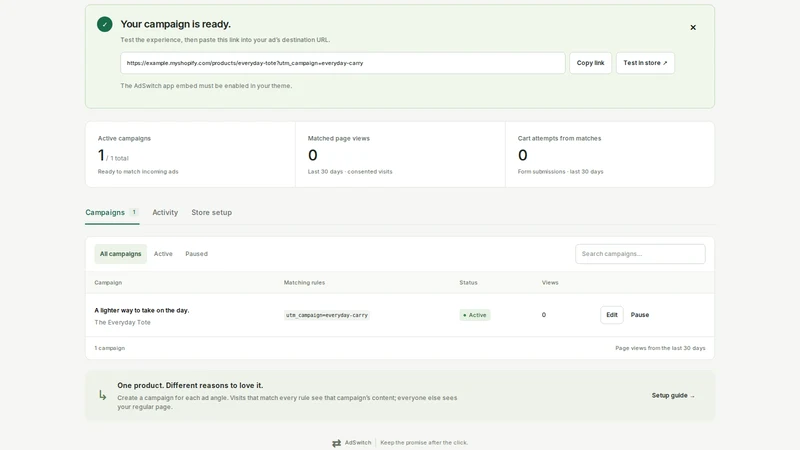The image size is (800, 450).
Task: Click 'One product. Different reasons to love it.' heading
Action: [x=190, y=385]
